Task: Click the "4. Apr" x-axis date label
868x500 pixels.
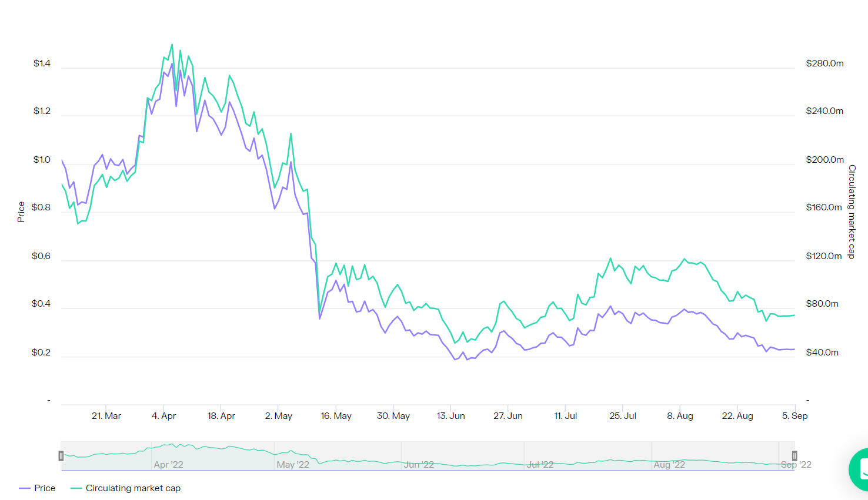Action: (x=164, y=416)
